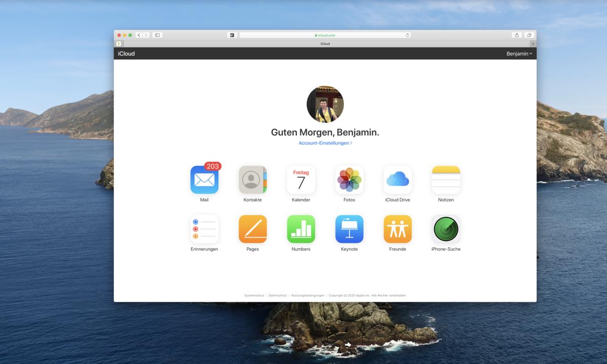Open the Nutzungsbedingungen footer link
This screenshot has width=607, height=364.
pos(308,295)
